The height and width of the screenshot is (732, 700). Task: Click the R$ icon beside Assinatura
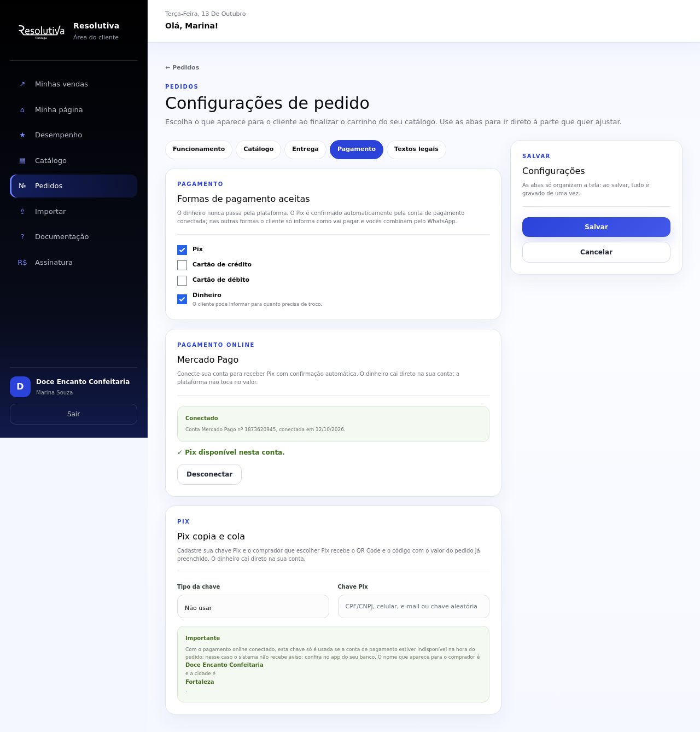point(22,263)
